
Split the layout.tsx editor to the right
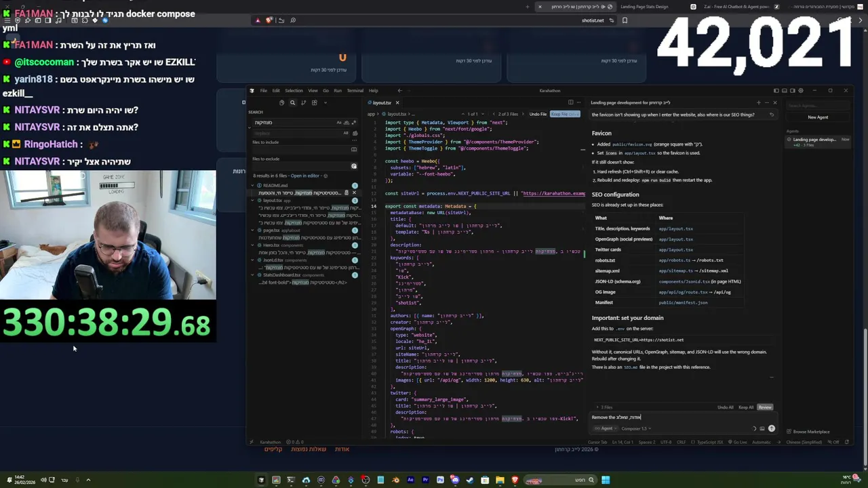pos(571,102)
